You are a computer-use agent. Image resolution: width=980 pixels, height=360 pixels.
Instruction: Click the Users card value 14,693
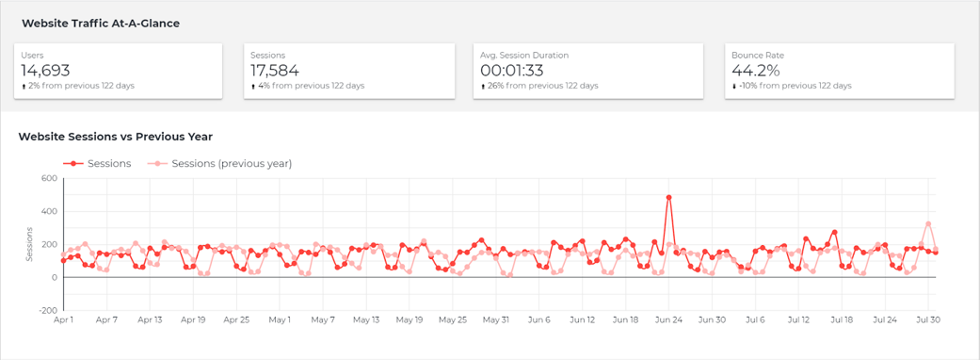click(x=45, y=70)
